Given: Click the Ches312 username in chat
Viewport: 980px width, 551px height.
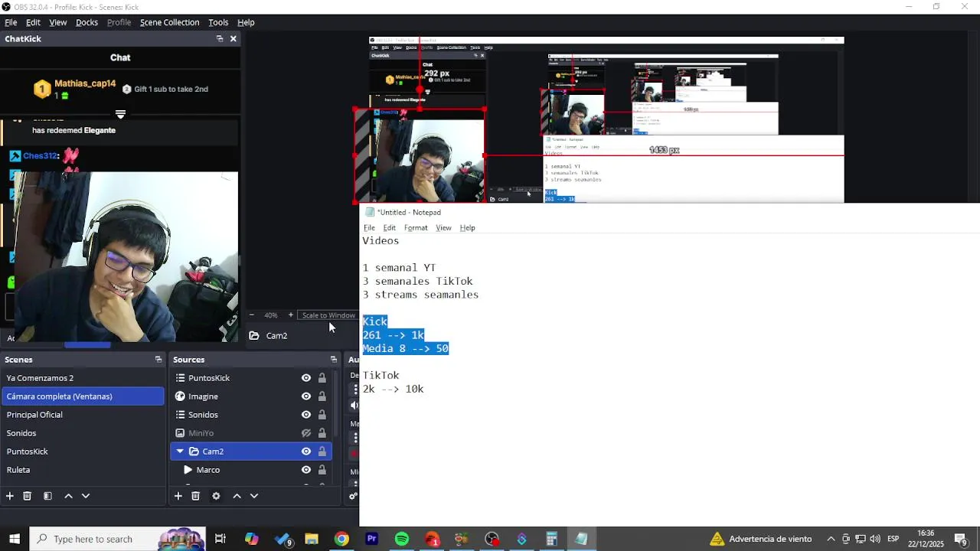Looking at the screenshot, I should pos(41,156).
